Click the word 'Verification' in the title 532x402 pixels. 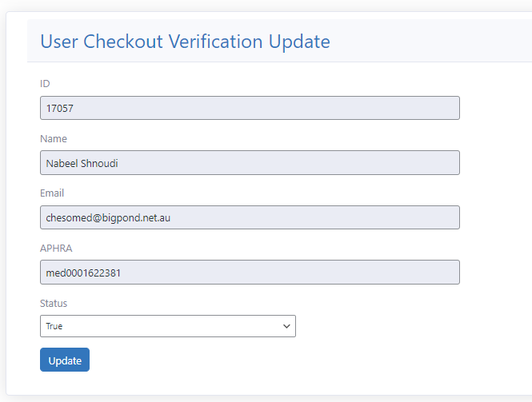click(218, 42)
